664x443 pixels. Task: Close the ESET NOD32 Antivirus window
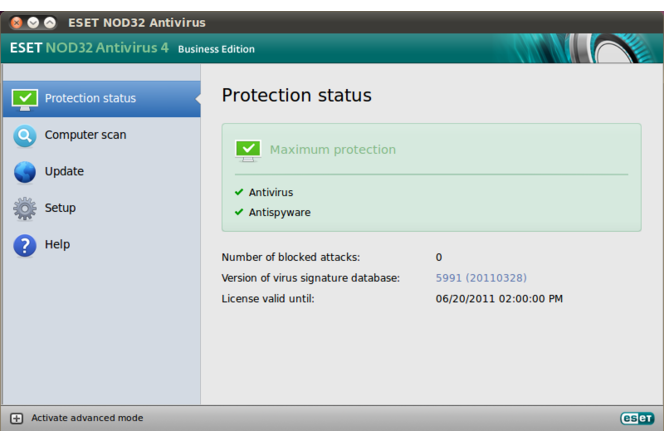tap(16, 22)
